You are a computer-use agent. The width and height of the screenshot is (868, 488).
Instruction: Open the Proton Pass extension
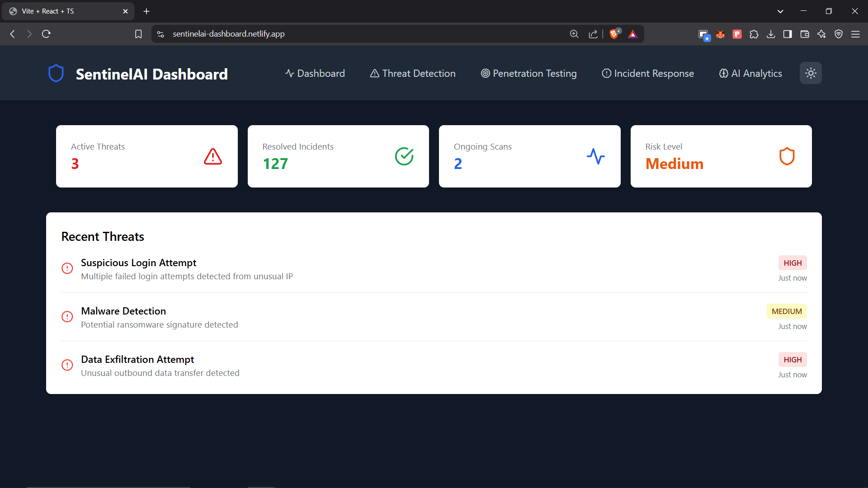coord(737,34)
